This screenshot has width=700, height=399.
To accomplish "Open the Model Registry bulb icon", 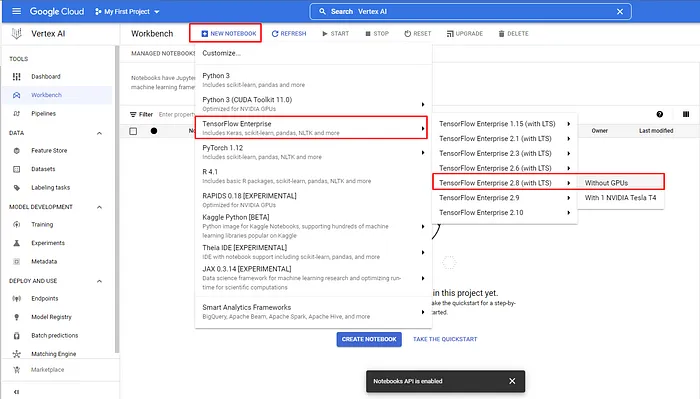I will tap(17, 317).
